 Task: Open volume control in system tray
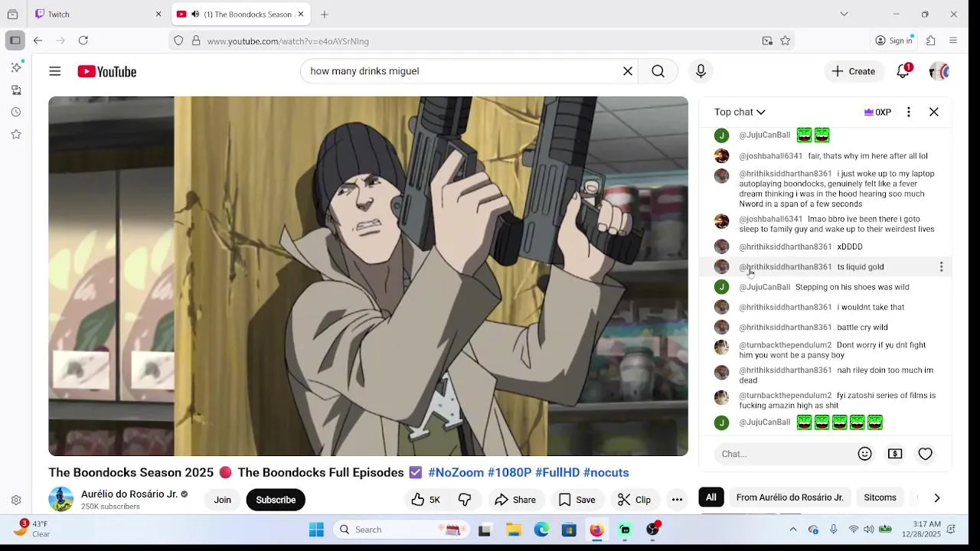[869, 530]
